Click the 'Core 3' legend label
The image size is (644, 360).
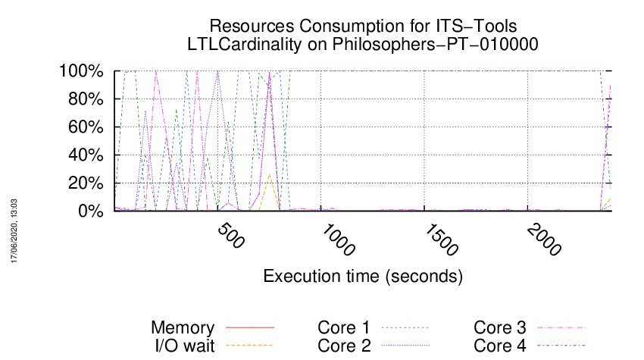pos(500,327)
